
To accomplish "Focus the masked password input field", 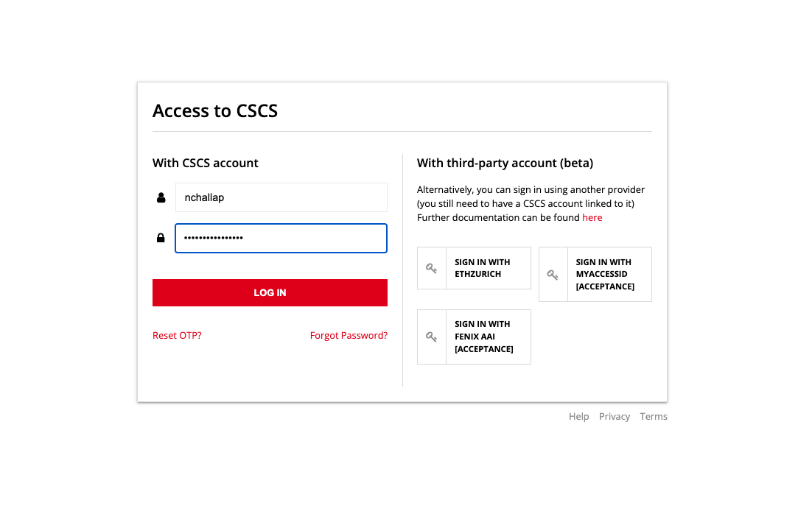I will [281, 238].
